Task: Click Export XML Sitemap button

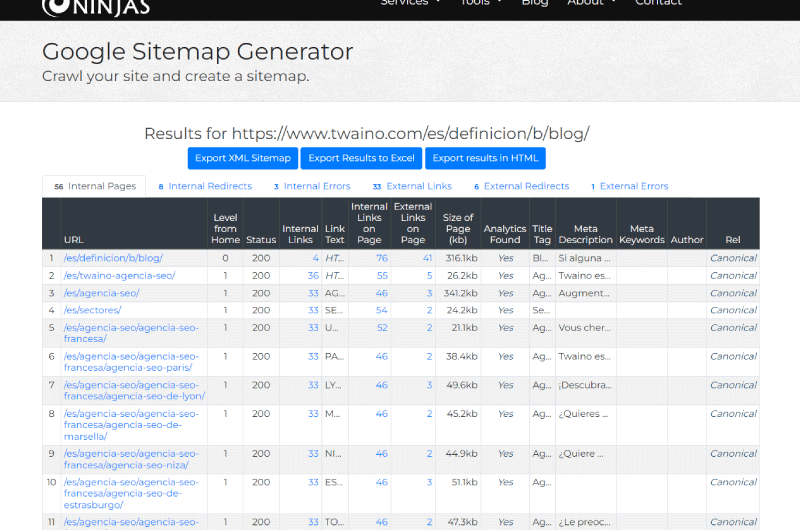Action: 243,158
